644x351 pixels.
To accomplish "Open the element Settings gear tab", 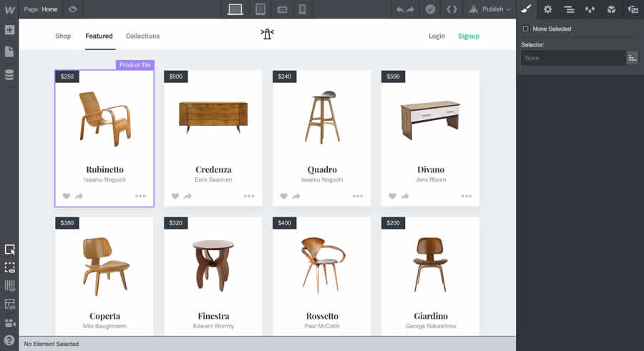I will [x=547, y=9].
